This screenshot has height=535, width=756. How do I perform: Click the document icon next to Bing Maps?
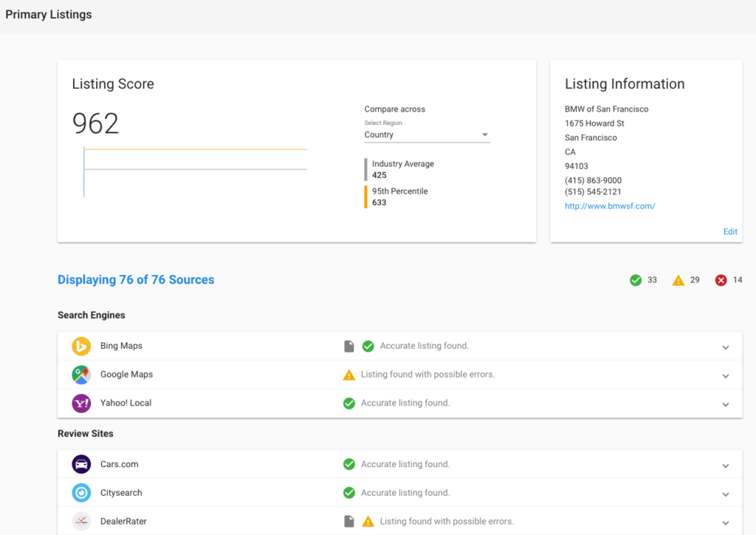click(x=349, y=346)
